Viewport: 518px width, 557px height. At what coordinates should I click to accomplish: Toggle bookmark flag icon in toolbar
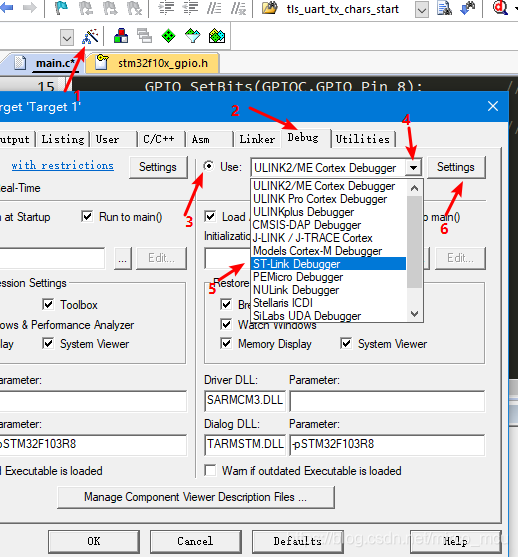tap(61, 8)
